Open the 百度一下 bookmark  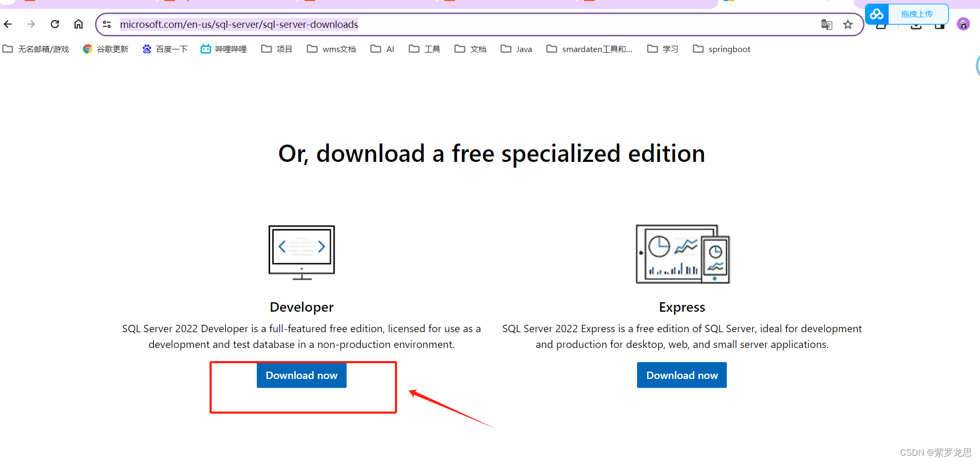click(x=165, y=49)
